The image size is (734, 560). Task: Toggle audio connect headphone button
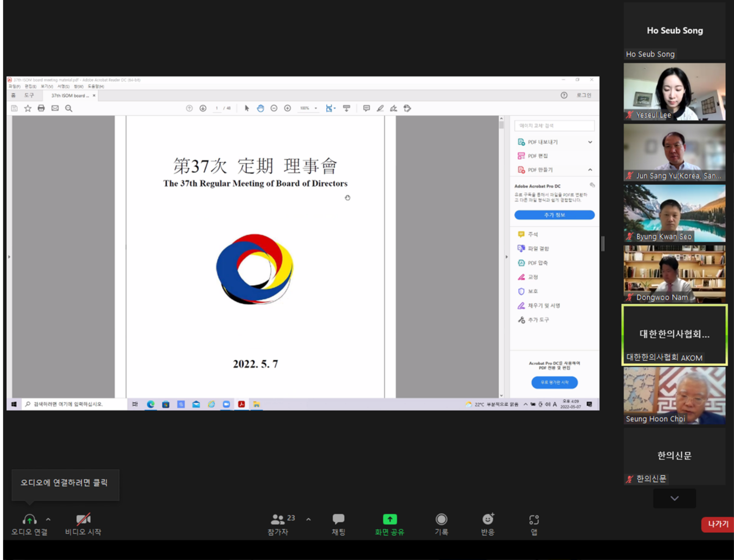[x=29, y=519]
